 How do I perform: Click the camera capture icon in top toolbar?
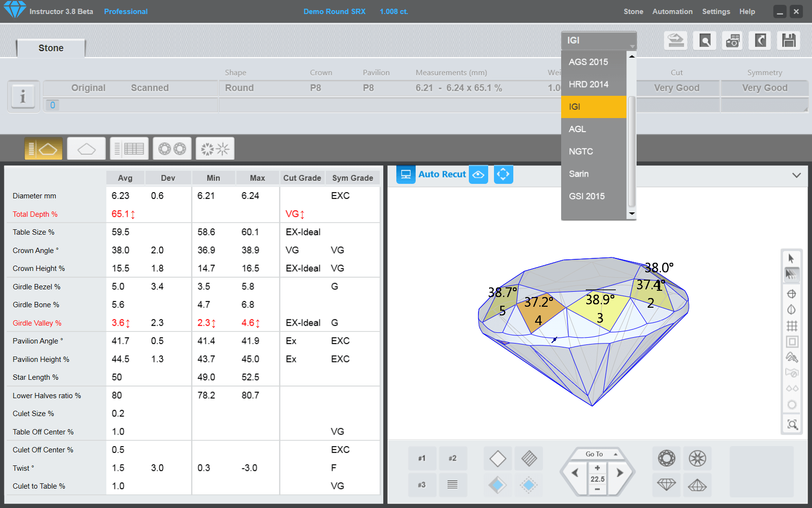(733, 41)
